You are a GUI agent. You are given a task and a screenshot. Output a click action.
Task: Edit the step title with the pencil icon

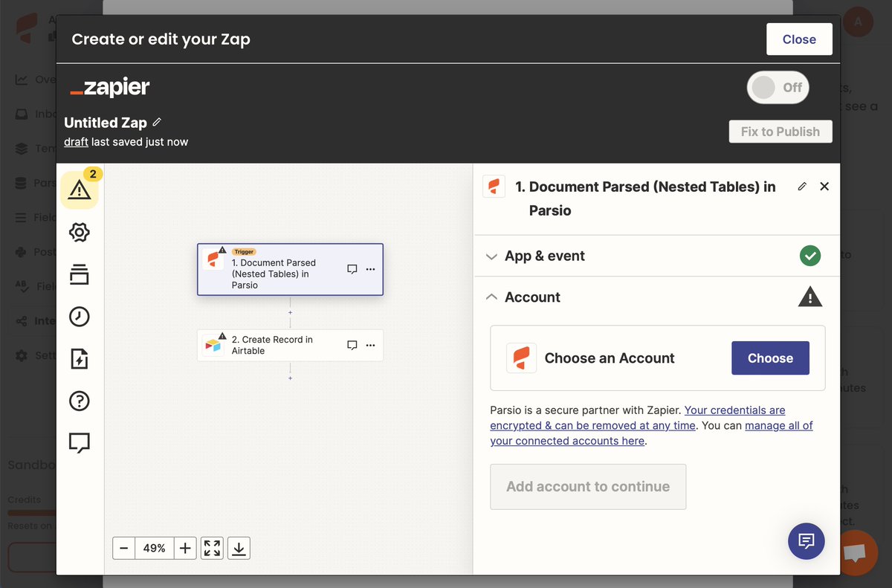click(801, 186)
